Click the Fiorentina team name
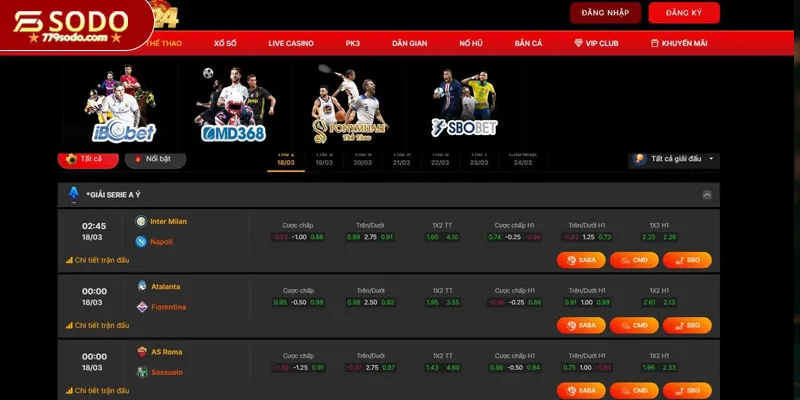The height and width of the screenshot is (400, 800). (x=168, y=307)
